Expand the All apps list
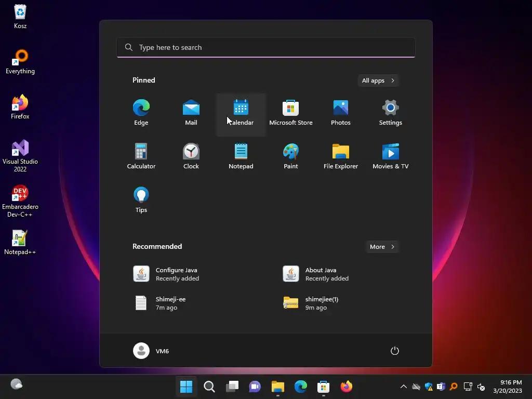The image size is (532, 399). point(378,81)
